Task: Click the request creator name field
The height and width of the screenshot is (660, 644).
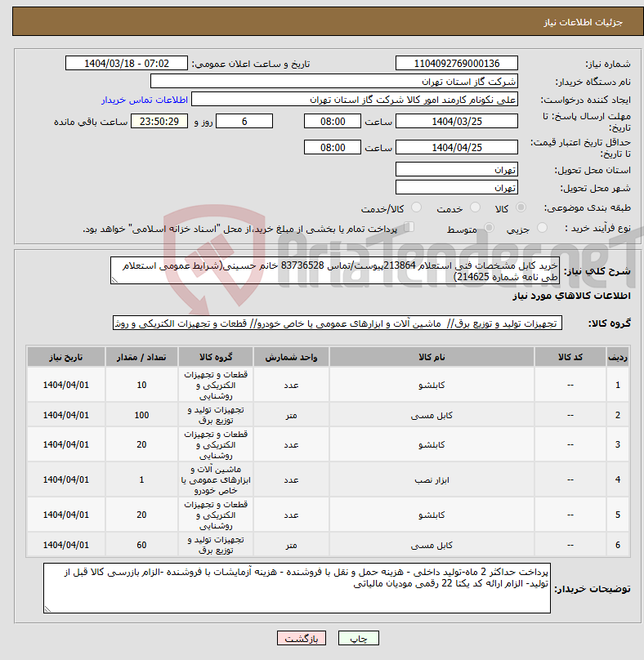Action: pos(354,100)
